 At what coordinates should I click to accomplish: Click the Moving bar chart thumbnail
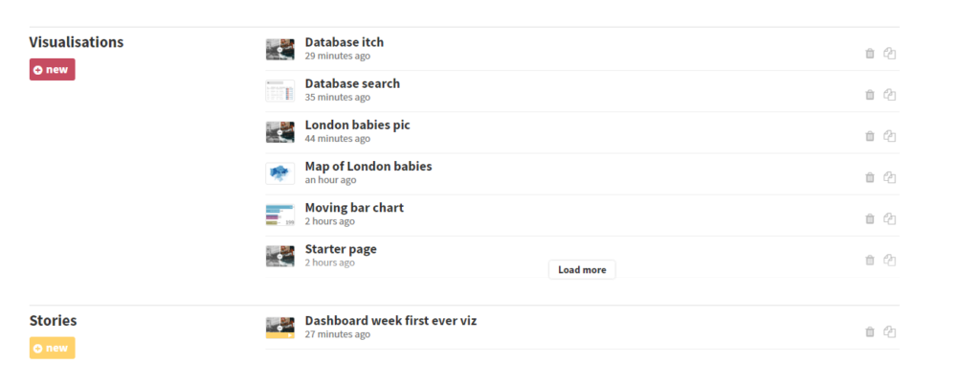[x=279, y=215]
